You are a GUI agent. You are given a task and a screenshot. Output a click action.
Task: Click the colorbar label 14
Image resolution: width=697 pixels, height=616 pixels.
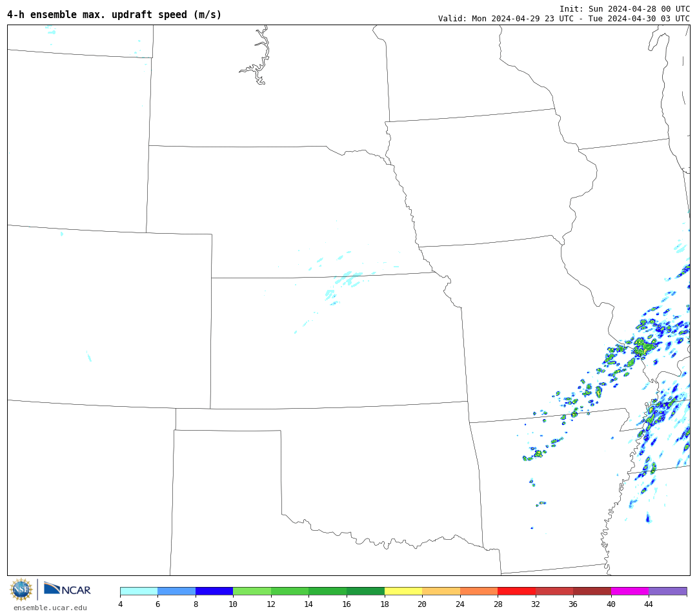click(309, 604)
